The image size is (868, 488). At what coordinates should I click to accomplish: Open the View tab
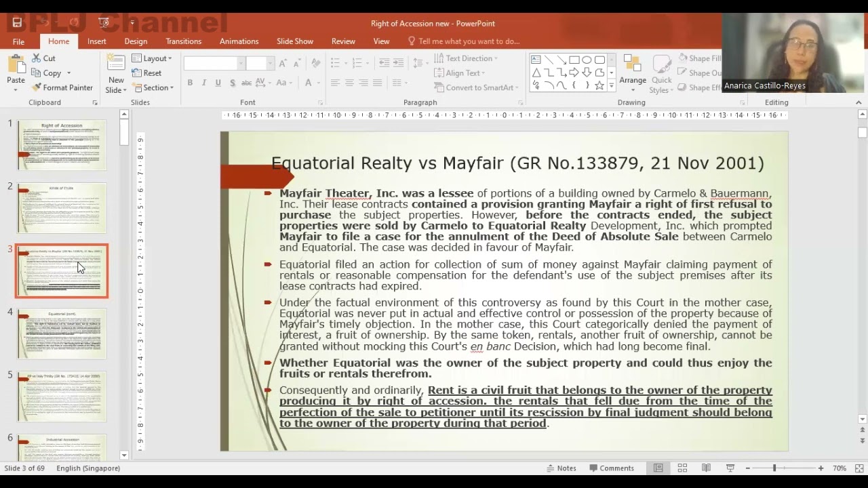[x=381, y=41]
